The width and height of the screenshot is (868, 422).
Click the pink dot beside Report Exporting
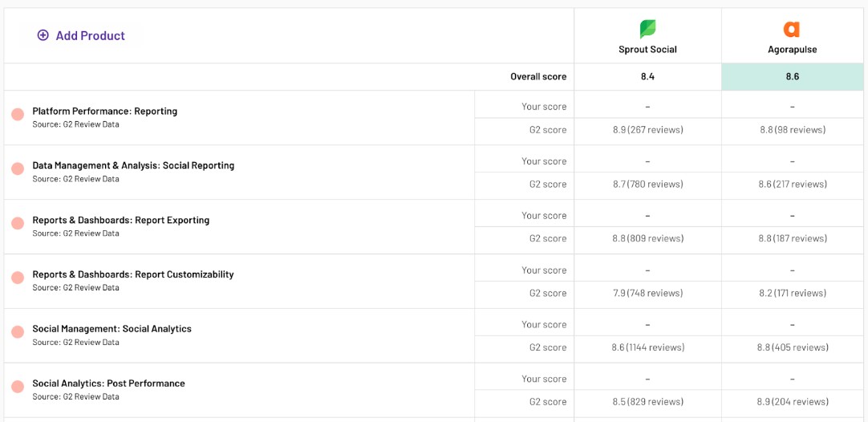pyautogui.click(x=18, y=224)
